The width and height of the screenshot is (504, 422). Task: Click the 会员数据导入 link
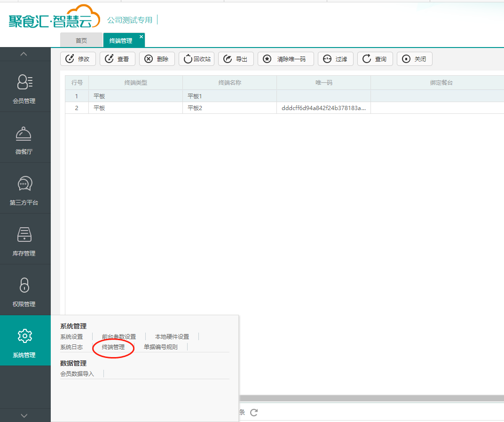coord(77,374)
